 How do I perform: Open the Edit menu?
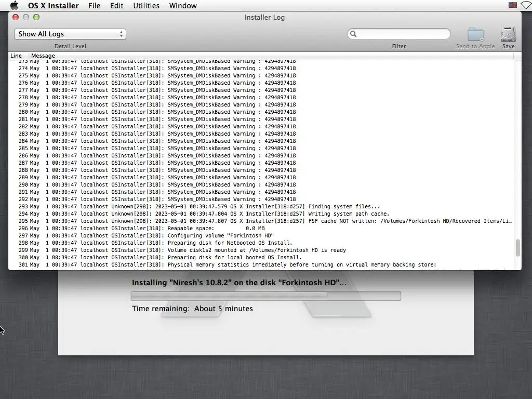point(116,5)
